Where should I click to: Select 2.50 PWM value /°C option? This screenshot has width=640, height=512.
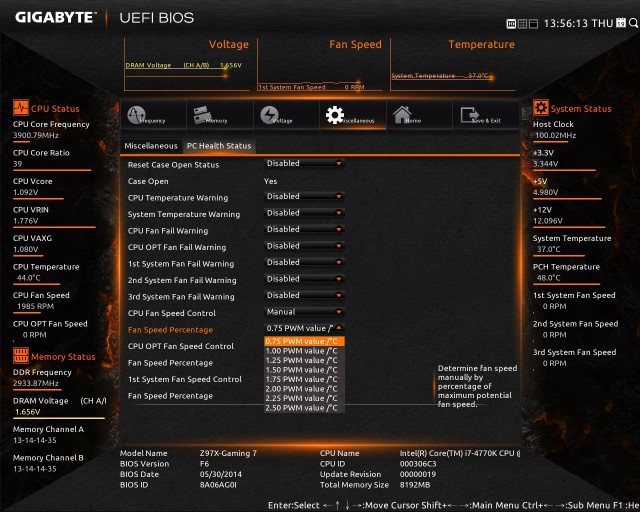tap(304, 408)
